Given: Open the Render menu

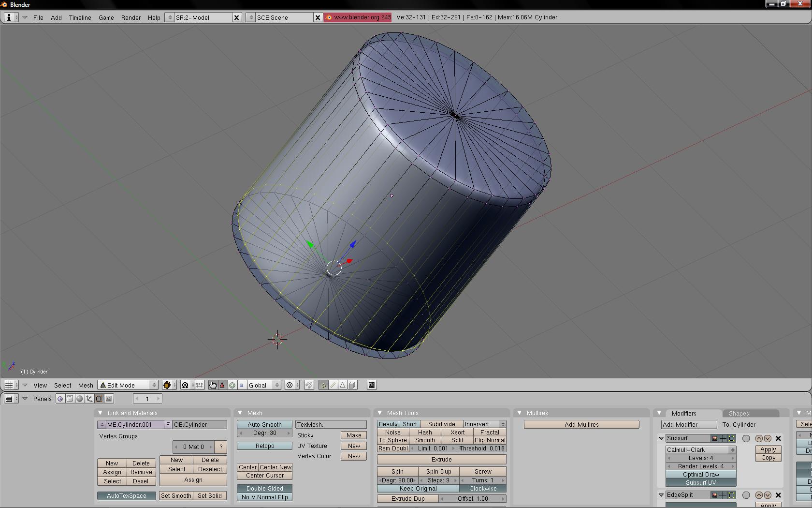Looking at the screenshot, I should pyautogui.click(x=130, y=17).
